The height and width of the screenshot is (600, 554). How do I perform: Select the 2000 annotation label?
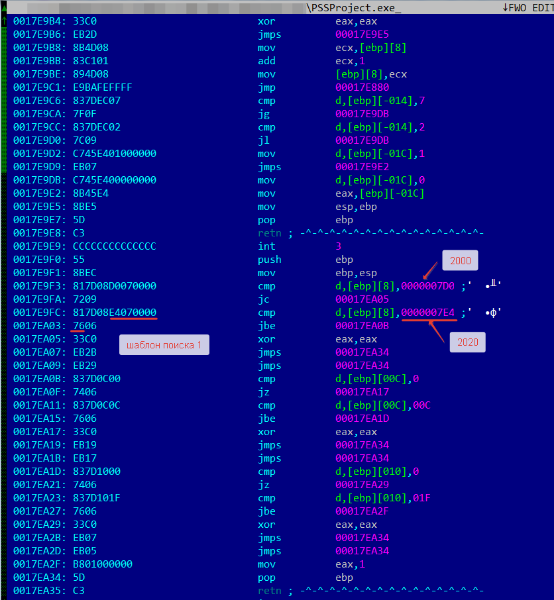460,261
